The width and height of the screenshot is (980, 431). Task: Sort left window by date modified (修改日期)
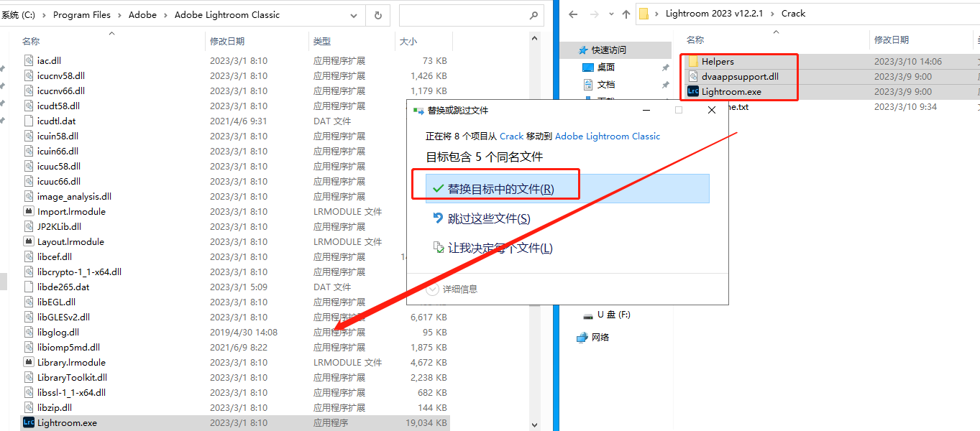point(227,42)
